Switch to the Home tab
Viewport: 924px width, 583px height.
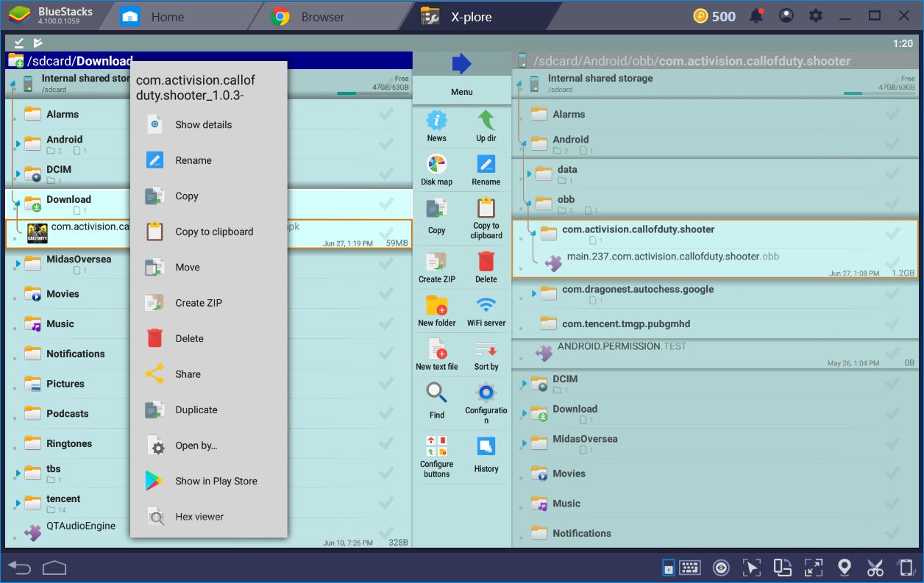[x=167, y=17]
